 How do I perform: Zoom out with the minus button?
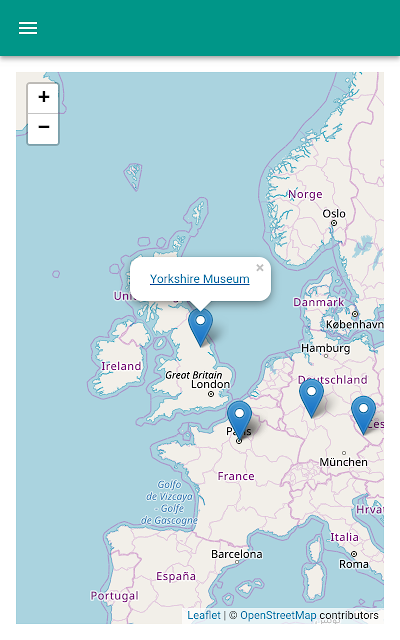click(43, 129)
